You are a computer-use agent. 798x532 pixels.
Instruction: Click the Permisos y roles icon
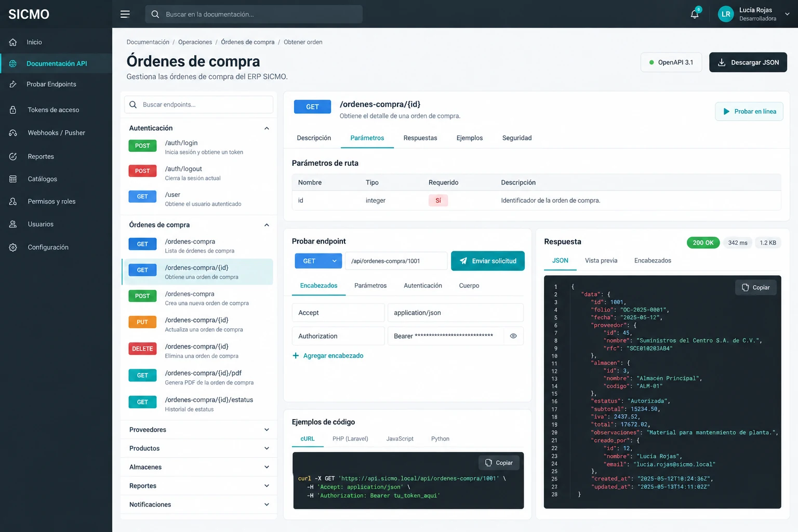[x=13, y=202]
